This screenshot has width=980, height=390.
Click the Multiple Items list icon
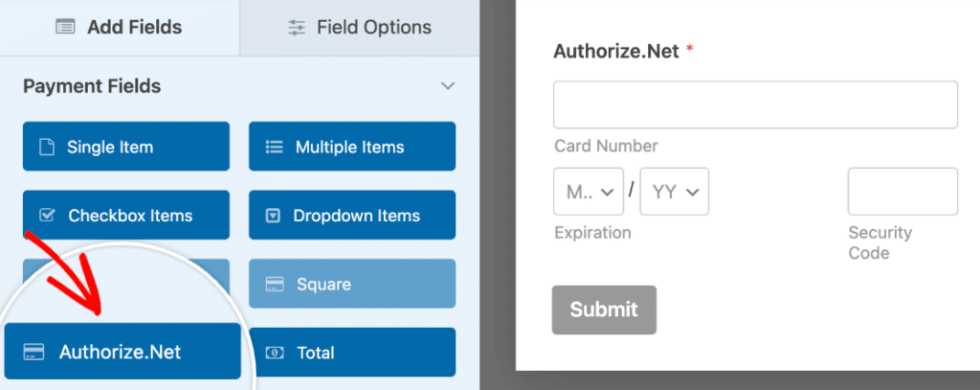275,148
